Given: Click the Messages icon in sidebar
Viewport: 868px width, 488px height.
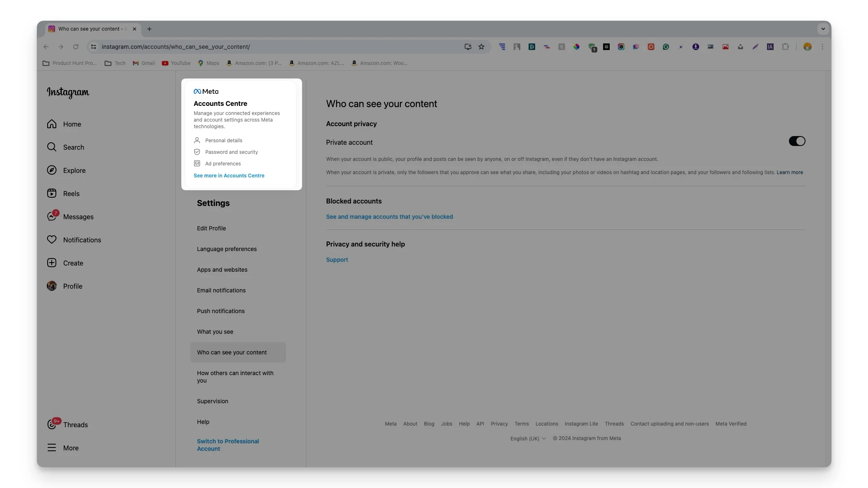Looking at the screenshot, I should coord(51,217).
